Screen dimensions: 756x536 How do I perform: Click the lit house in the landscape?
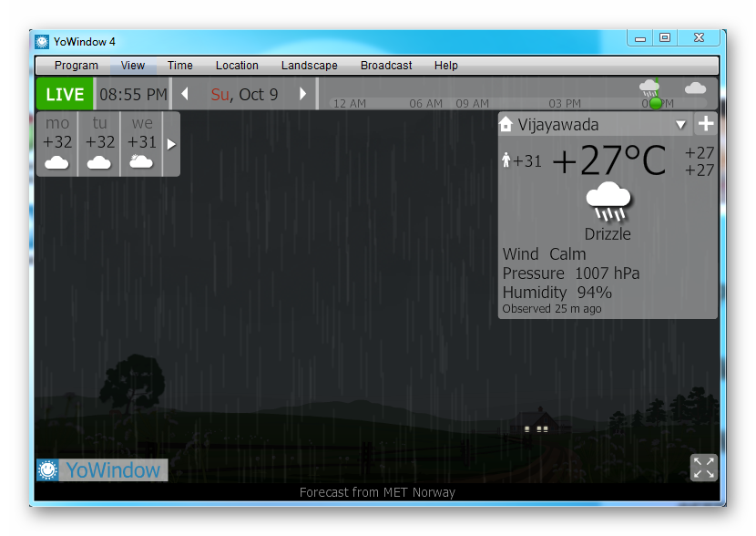[x=537, y=421]
